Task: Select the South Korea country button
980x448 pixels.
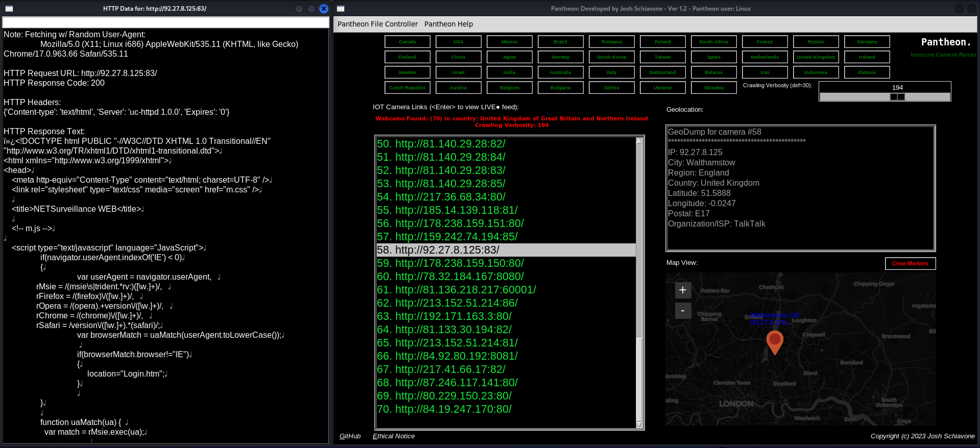Action: click(x=611, y=57)
